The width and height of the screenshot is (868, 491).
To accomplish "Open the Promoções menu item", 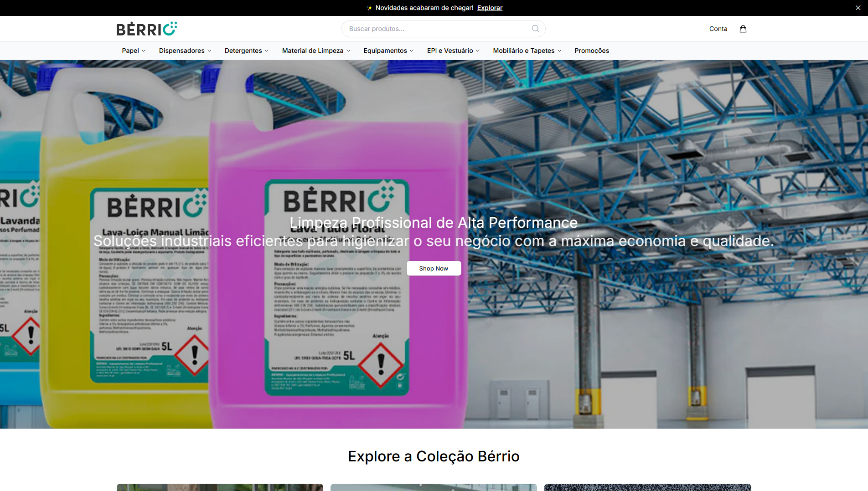I will point(592,51).
